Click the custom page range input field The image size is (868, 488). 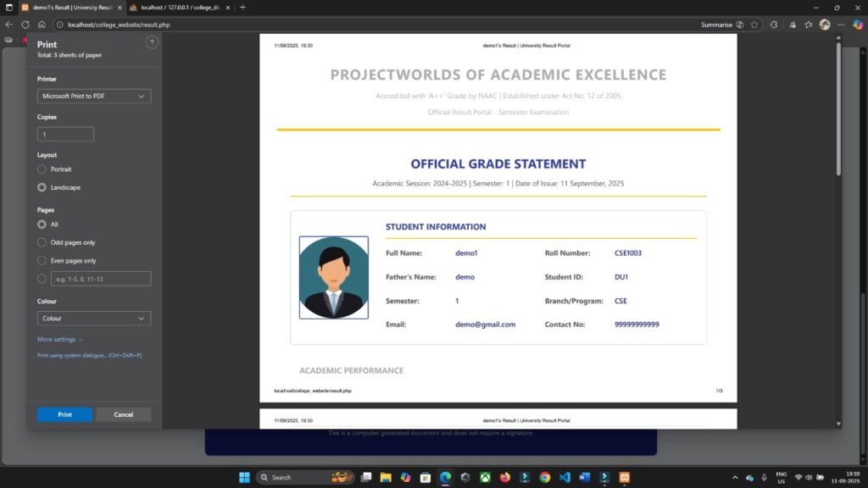coord(100,278)
